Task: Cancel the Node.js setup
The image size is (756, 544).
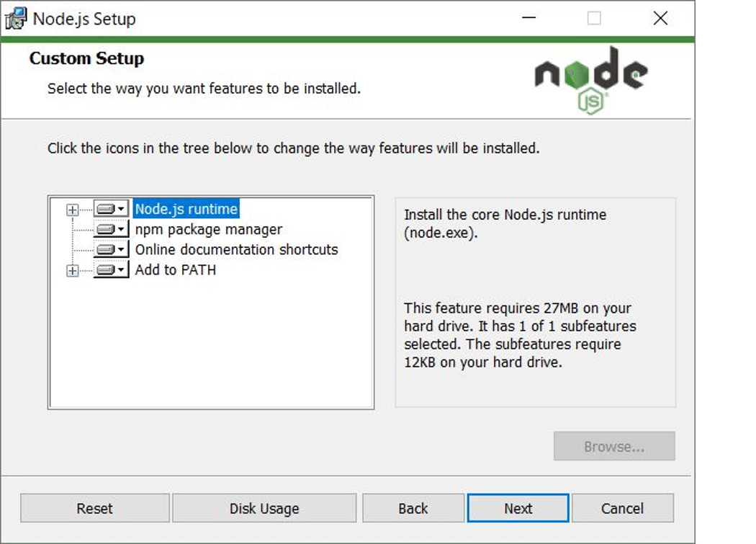Action: click(623, 508)
